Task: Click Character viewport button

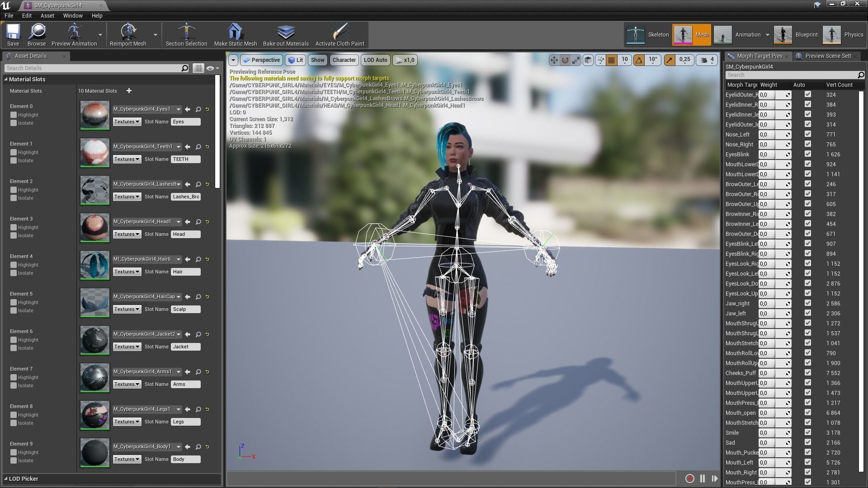Action: [344, 60]
